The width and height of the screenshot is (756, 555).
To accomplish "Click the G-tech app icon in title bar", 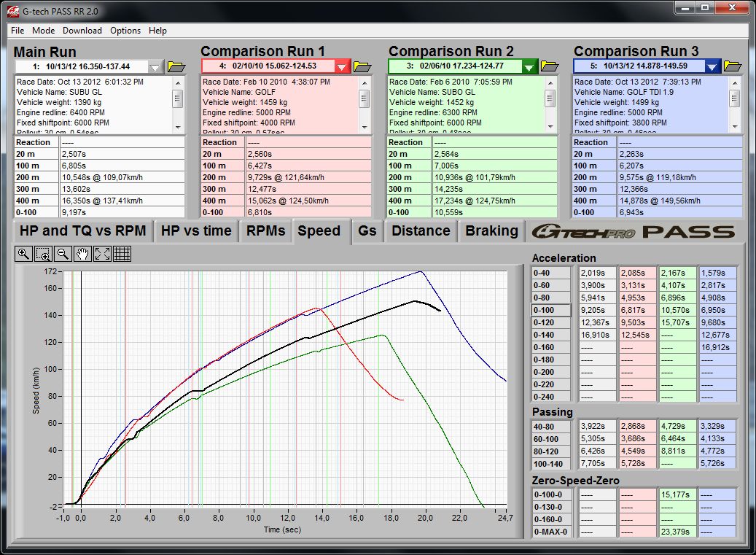I will (x=13, y=11).
